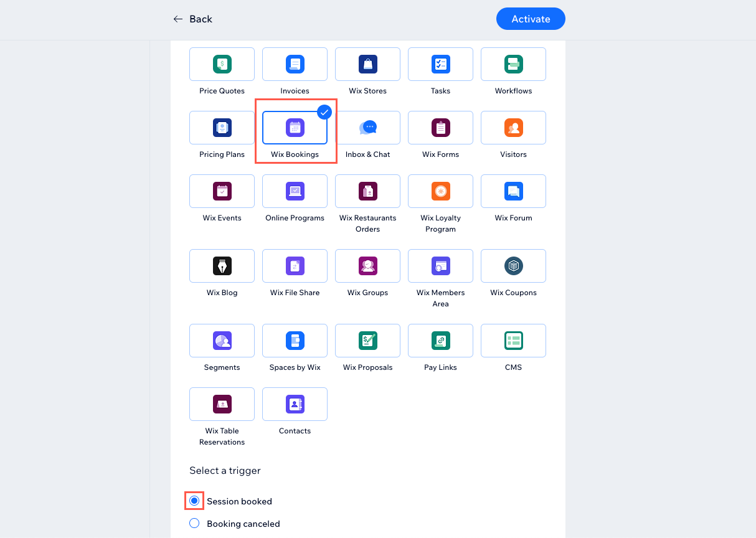Click the 'Workflows' label text
756x538 pixels.
[513, 91]
